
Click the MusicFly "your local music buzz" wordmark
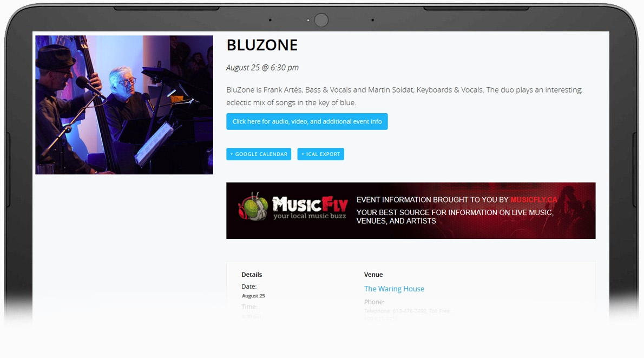(x=310, y=208)
